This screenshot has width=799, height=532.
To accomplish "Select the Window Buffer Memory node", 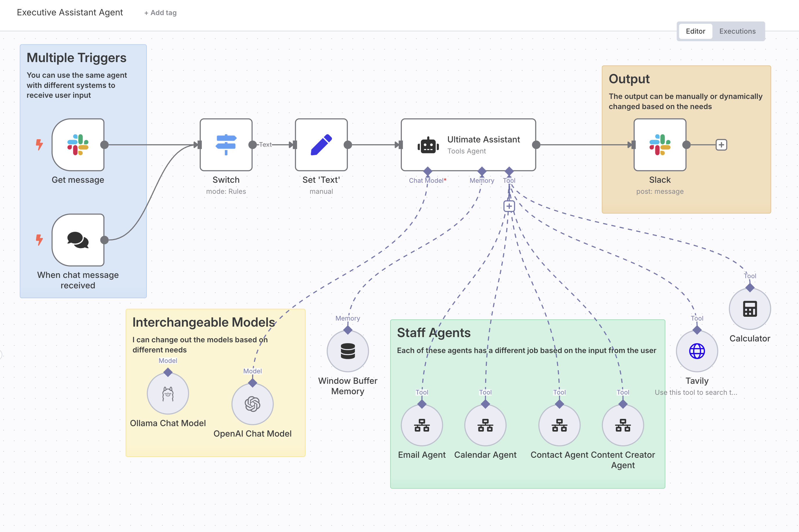I will point(347,351).
